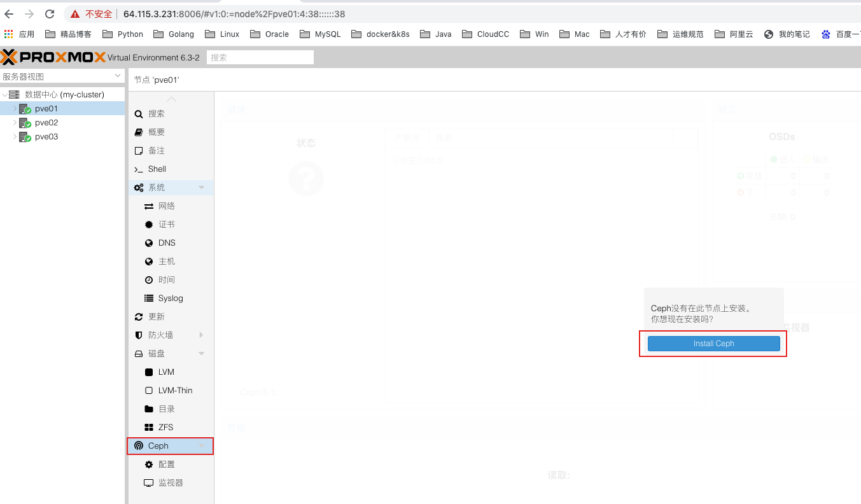Open 概要 summary menu item
861x504 pixels.
pyautogui.click(x=171, y=132)
